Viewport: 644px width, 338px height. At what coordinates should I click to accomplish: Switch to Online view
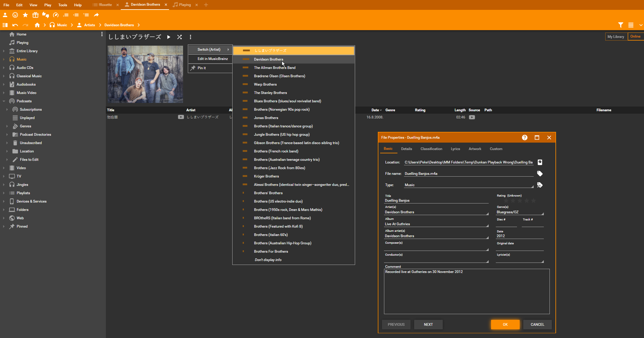coord(635,36)
